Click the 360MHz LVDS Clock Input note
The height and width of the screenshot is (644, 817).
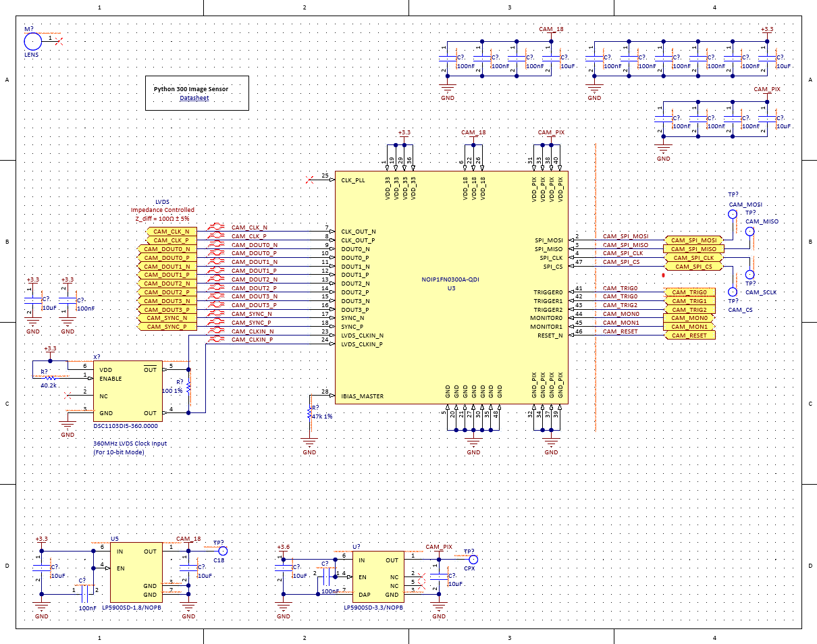tap(130, 448)
